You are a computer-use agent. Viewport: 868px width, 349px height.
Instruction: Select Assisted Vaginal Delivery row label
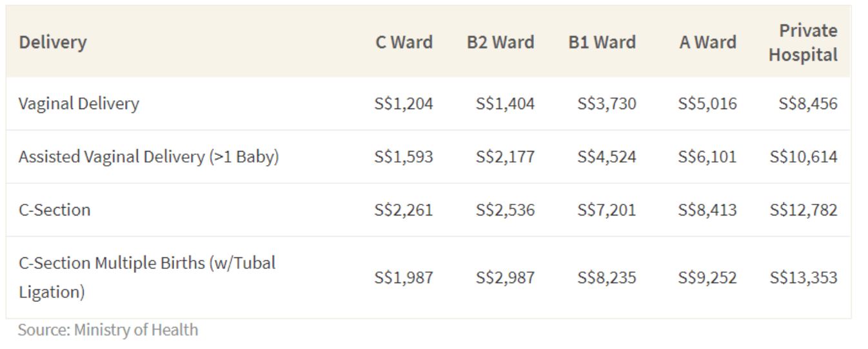coord(148,157)
